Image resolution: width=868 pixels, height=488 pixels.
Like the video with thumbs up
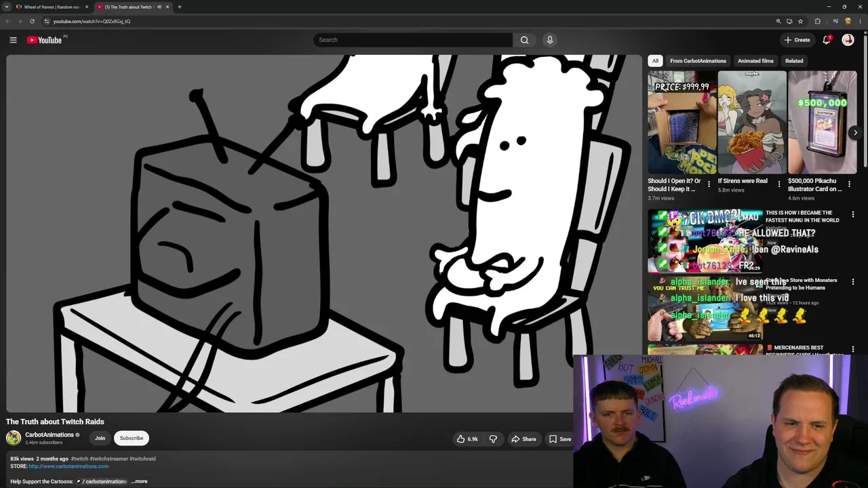(467, 439)
